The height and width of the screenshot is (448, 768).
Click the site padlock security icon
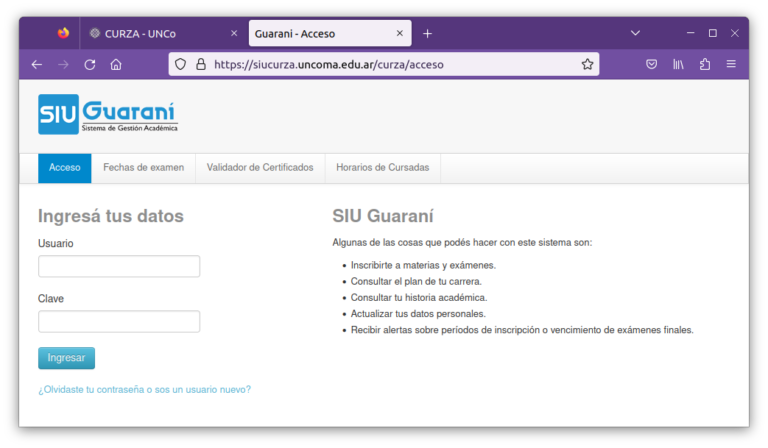point(200,64)
